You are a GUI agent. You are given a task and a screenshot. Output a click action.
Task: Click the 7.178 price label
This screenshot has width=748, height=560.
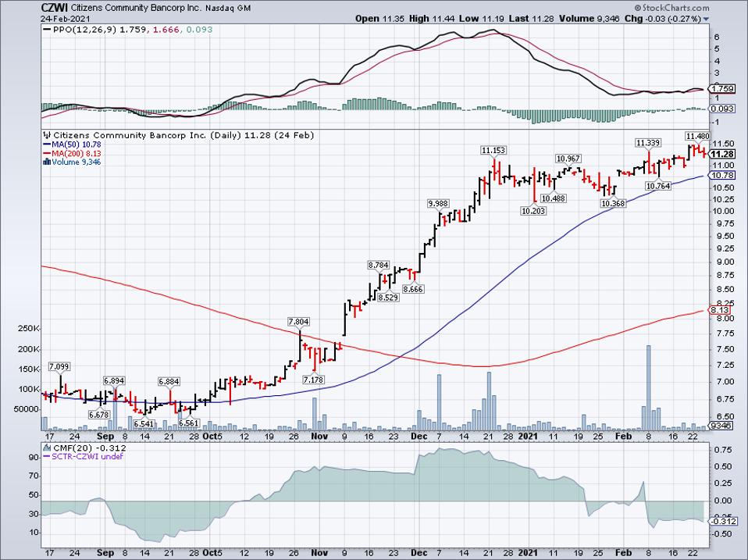(313, 380)
